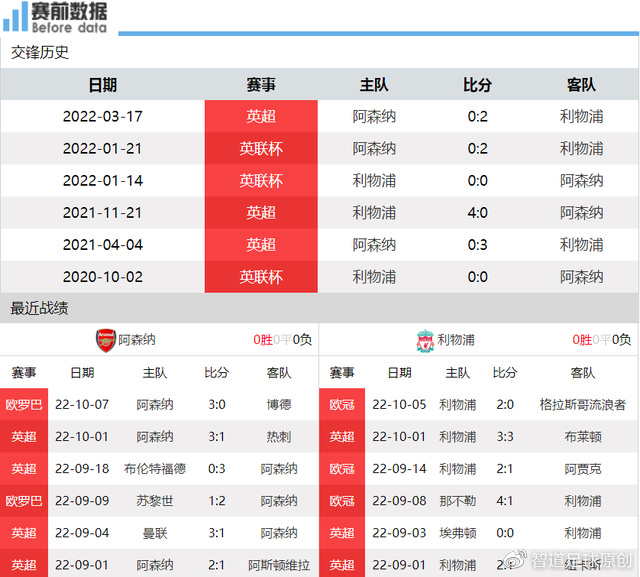The height and width of the screenshot is (577, 640).
Task: Select the 2020-10-02 date cell
Action: pyautogui.click(x=102, y=277)
